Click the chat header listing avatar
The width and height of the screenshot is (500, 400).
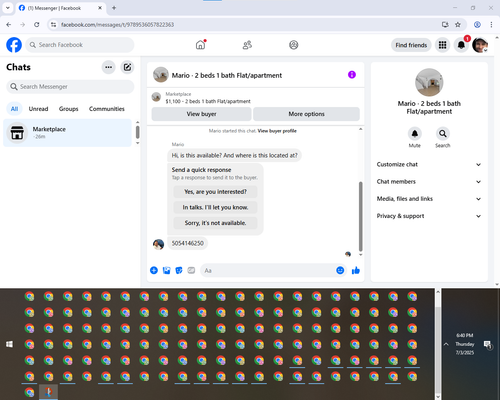[161, 75]
